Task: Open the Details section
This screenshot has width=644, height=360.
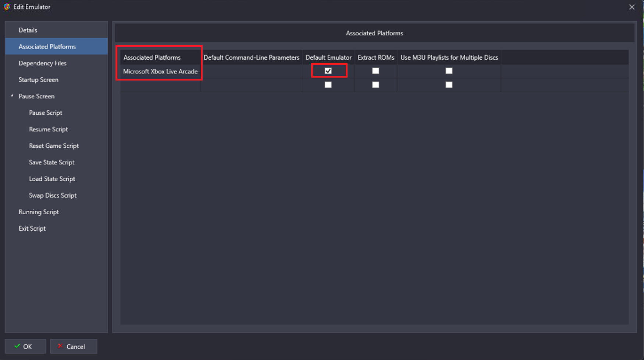Action: pyautogui.click(x=56, y=30)
